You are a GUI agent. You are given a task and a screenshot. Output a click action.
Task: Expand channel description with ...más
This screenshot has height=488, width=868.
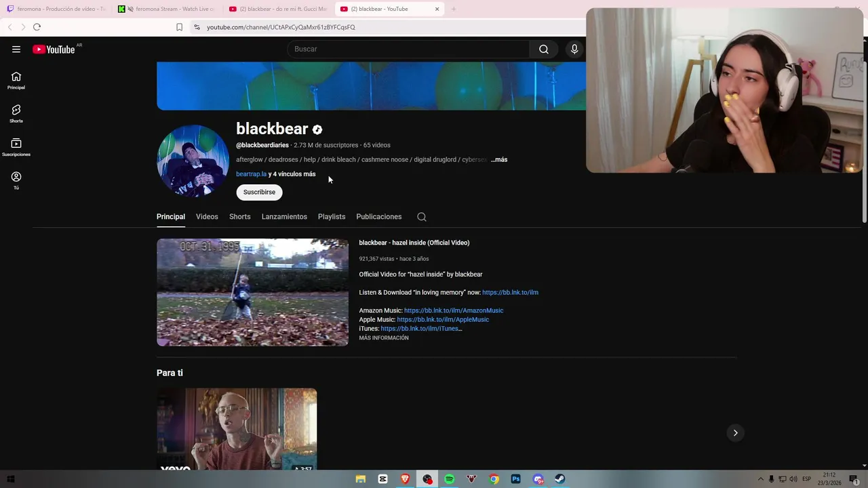click(x=499, y=160)
